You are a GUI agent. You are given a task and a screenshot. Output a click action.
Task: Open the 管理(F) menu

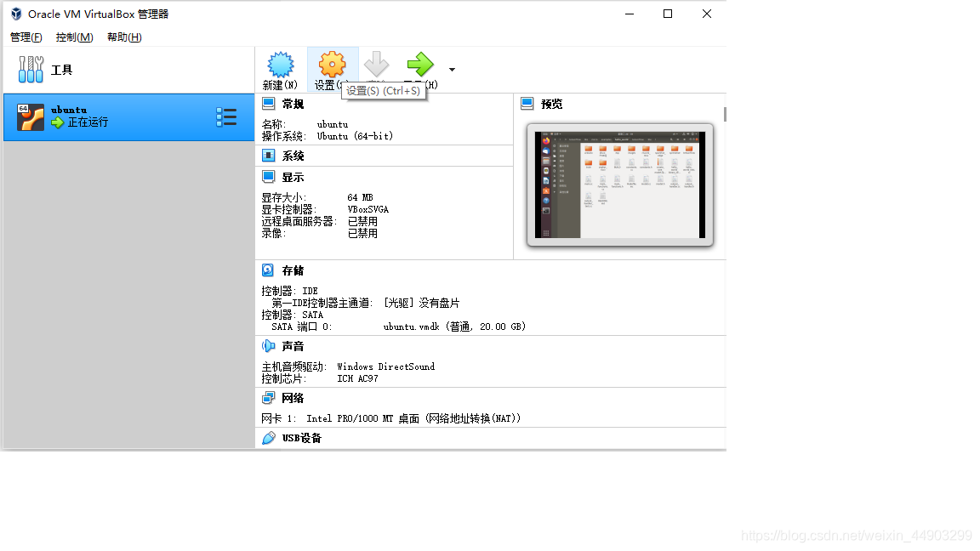26,37
